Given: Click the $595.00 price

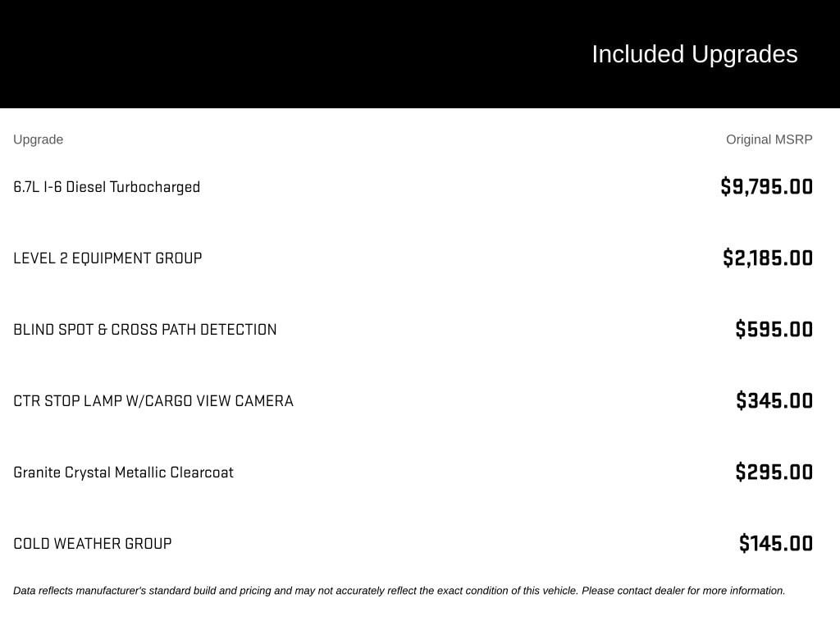Looking at the screenshot, I should coord(774,329).
